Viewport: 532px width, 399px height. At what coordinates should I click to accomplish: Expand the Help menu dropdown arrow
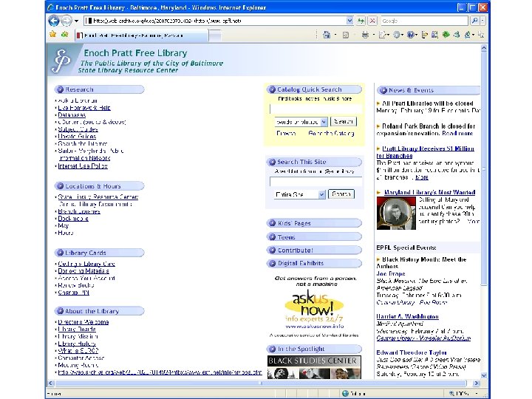416,35
